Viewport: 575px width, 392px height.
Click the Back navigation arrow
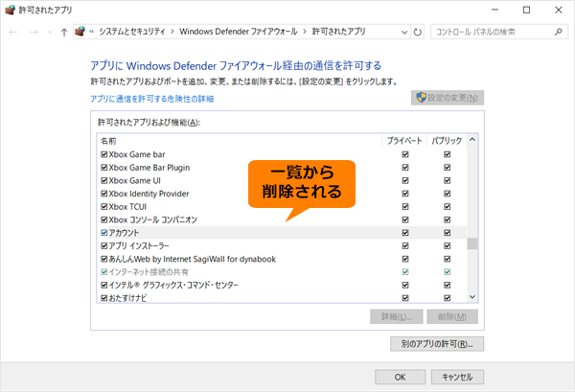point(13,33)
